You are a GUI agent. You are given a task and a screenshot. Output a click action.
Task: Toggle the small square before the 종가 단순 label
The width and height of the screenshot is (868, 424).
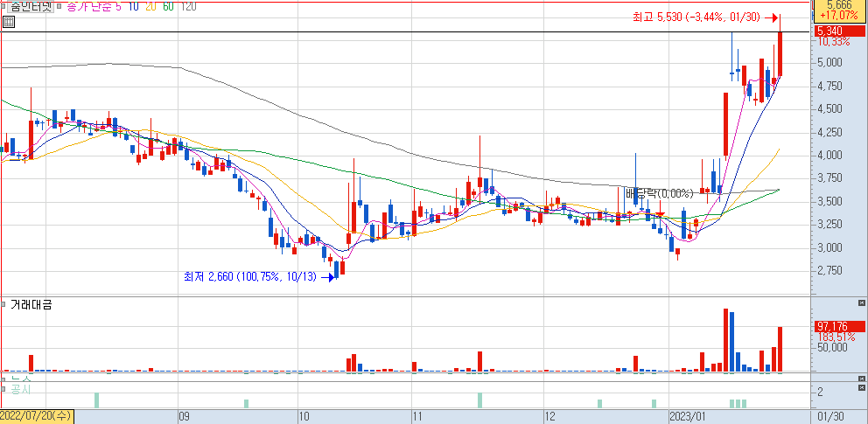(x=61, y=7)
